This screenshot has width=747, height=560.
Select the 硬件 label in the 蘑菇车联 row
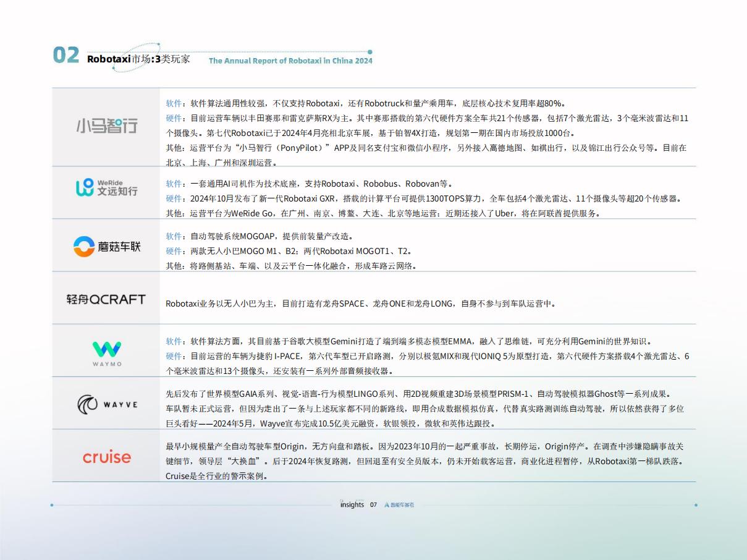pos(174,251)
